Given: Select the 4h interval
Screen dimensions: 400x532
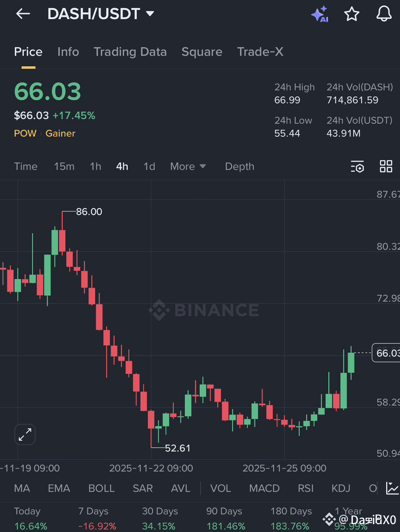Looking at the screenshot, I should click(122, 166).
